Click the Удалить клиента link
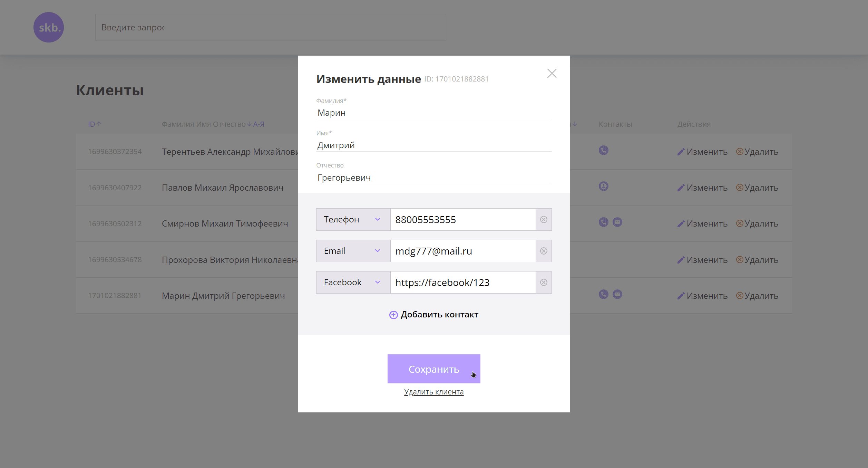868x468 pixels. [x=433, y=392]
